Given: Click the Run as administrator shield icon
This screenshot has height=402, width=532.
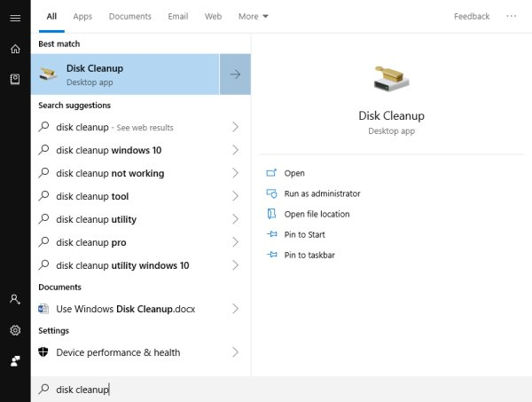Looking at the screenshot, I should coord(271,193).
